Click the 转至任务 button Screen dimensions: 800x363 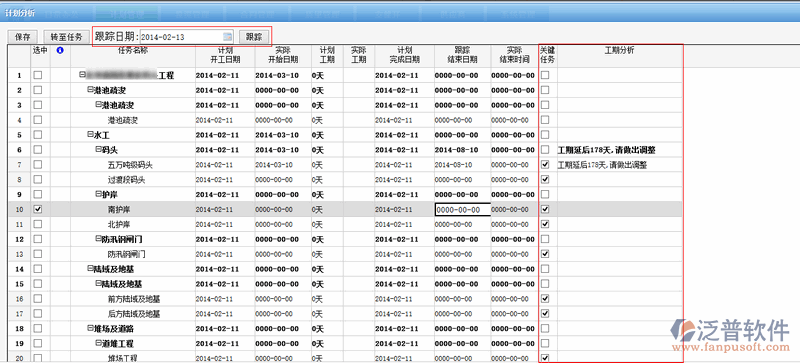click(x=63, y=37)
